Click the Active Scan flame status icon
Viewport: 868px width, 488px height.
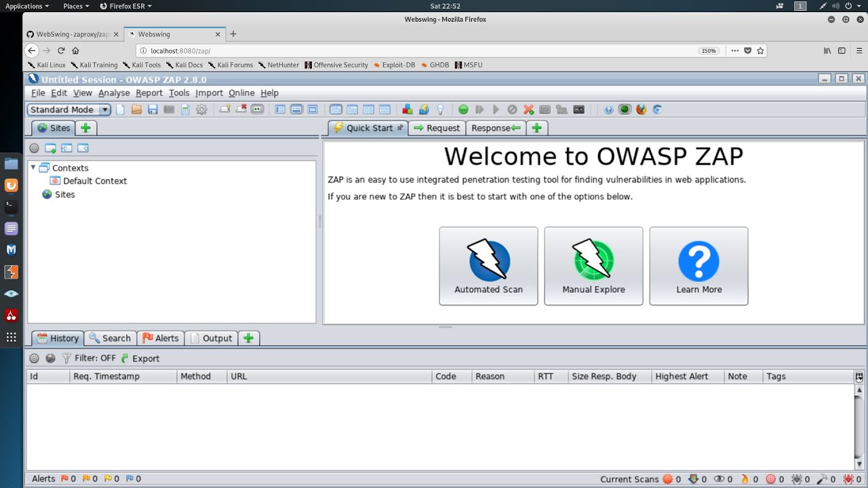pyautogui.click(x=745, y=479)
